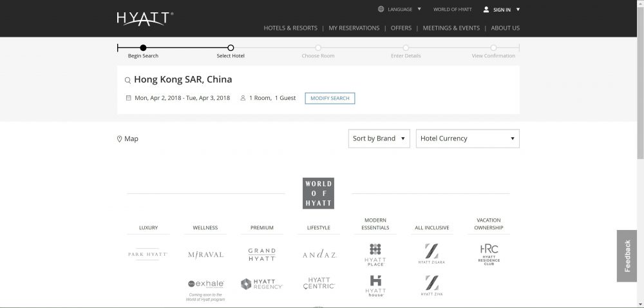Screen dimensions: 644x308
Task: Click the Hyatt Centric brand logo
Action: (319, 284)
